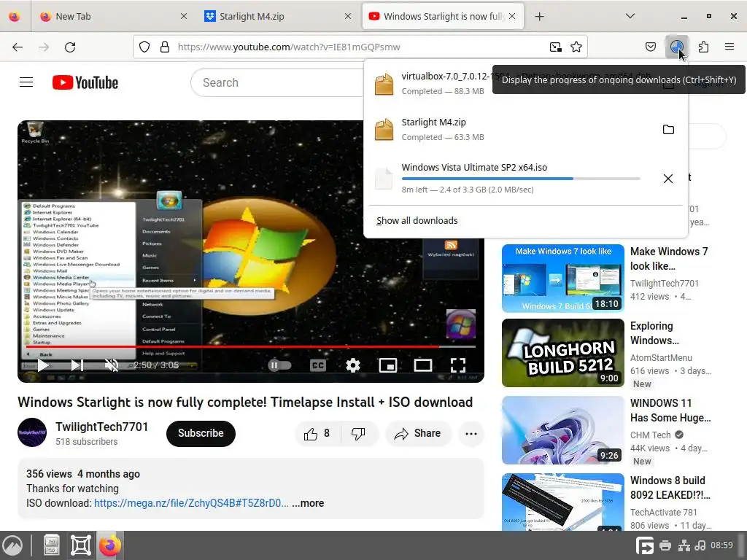
Task: Click the address bar icon left of the star
Action: tap(555, 47)
